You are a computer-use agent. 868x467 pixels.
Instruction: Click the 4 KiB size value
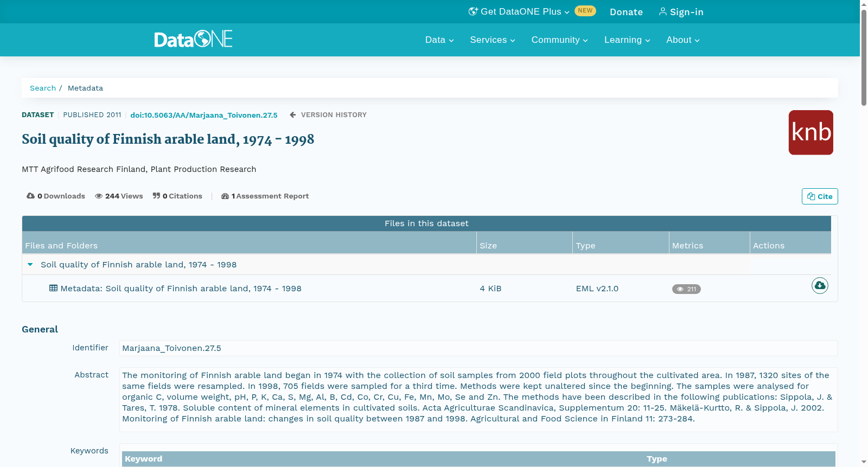(x=490, y=289)
